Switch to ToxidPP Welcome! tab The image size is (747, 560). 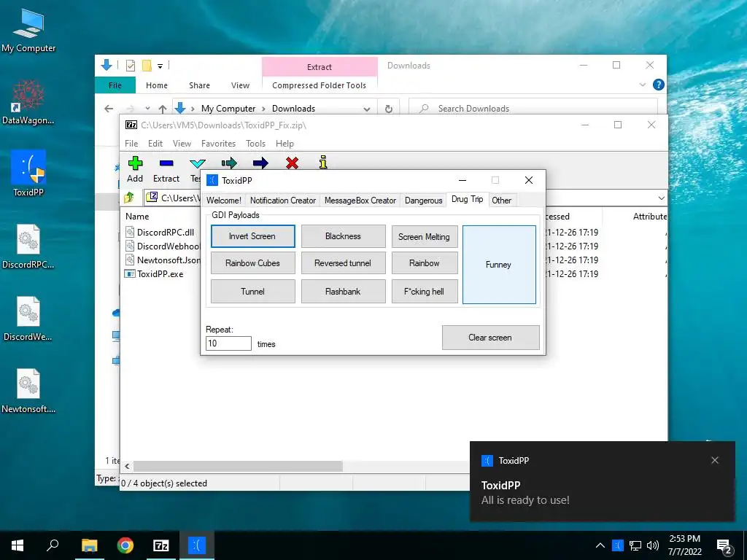(x=224, y=201)
